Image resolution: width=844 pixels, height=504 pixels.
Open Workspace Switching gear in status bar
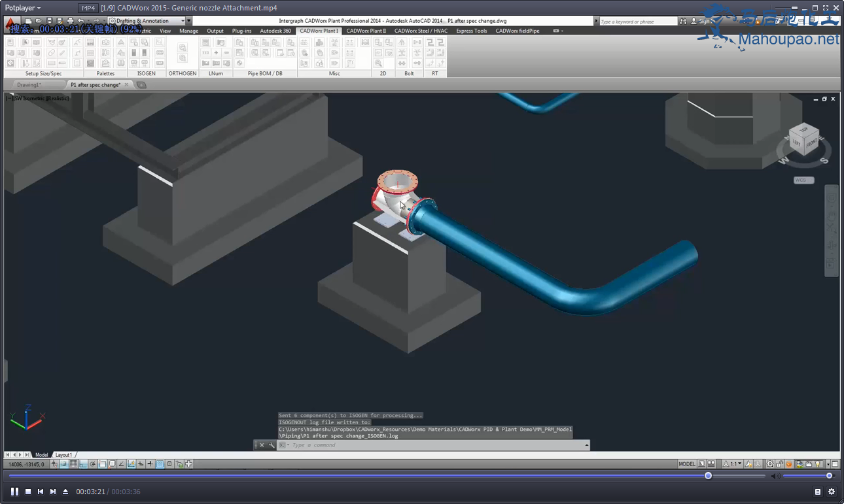770,464
